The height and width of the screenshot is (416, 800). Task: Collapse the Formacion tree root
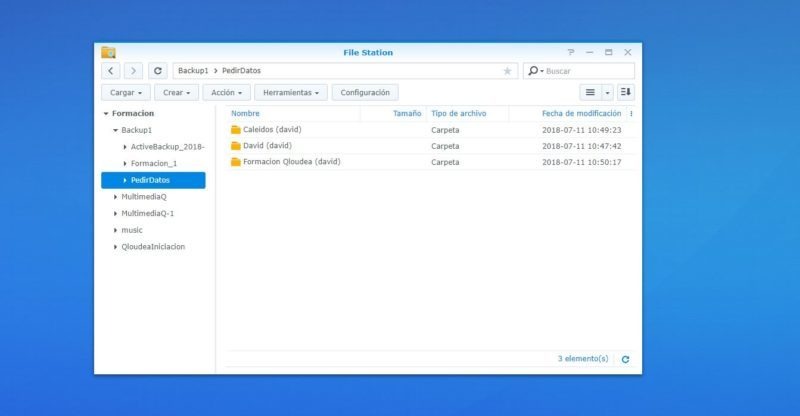coord(106,113)
